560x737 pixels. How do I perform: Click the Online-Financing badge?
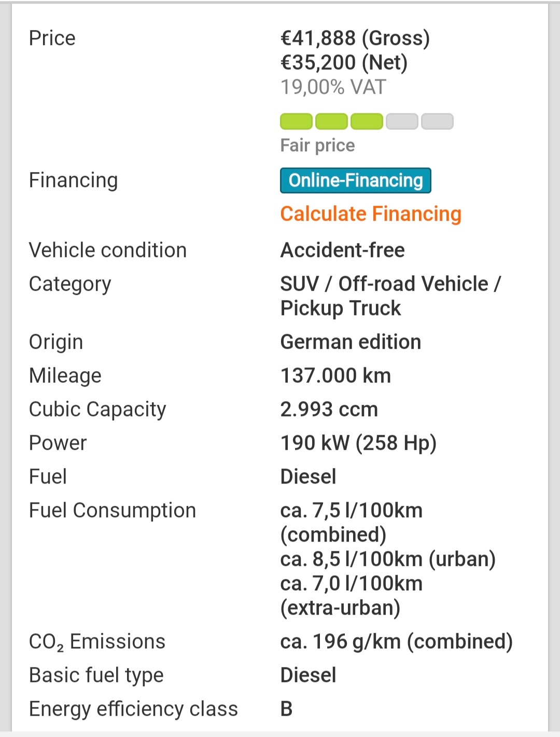(355, 180)
